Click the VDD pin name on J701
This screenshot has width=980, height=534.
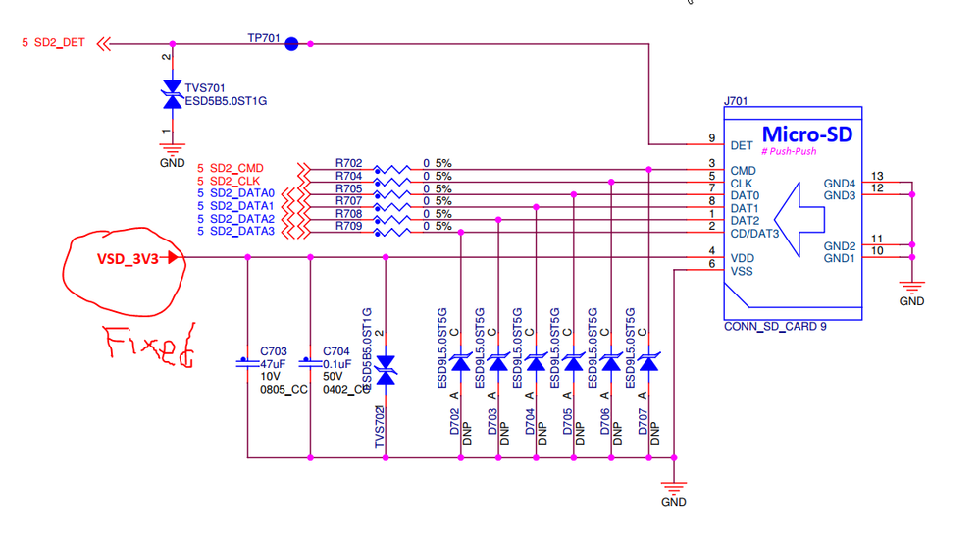click(x=742, y=258)
